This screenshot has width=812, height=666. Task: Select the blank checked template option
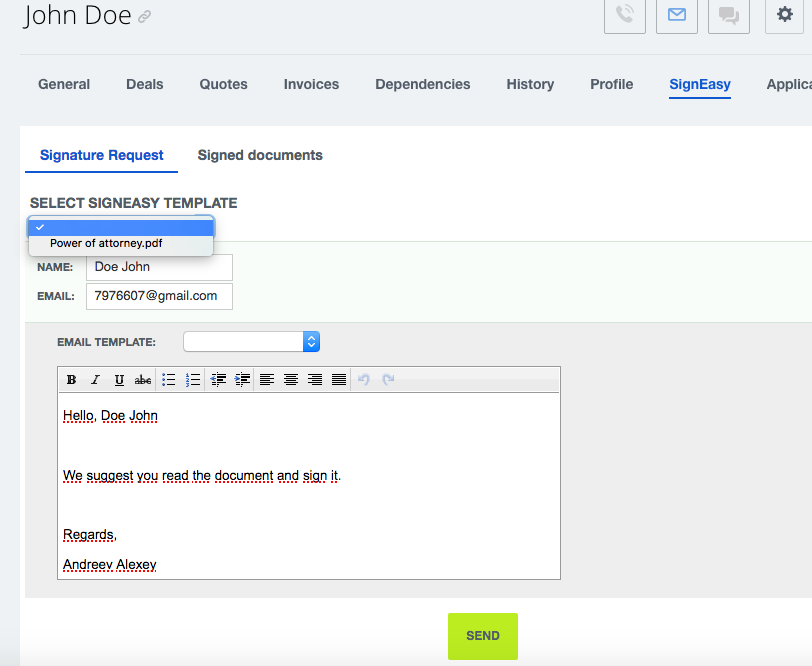click(121, 227)
